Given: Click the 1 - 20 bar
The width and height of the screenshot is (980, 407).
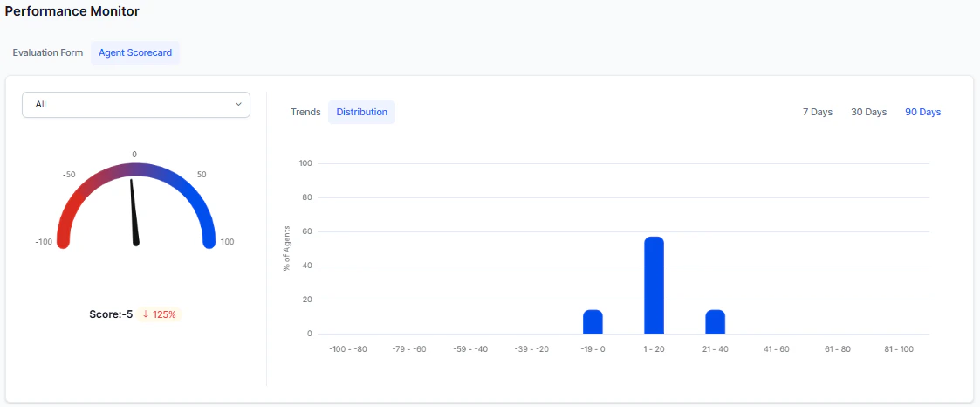Looking at the screenshot, I should click(654, 285).
